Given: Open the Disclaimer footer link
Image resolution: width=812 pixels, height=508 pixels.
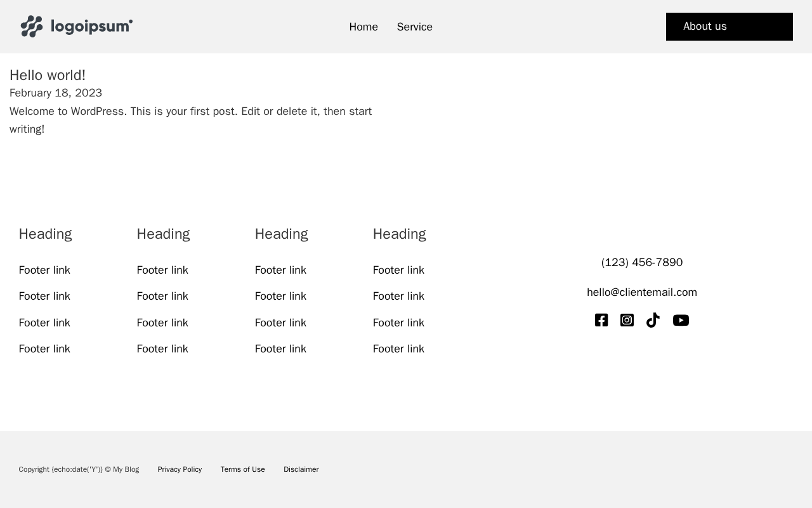Looking at the screenshot, I should point(301,469).
